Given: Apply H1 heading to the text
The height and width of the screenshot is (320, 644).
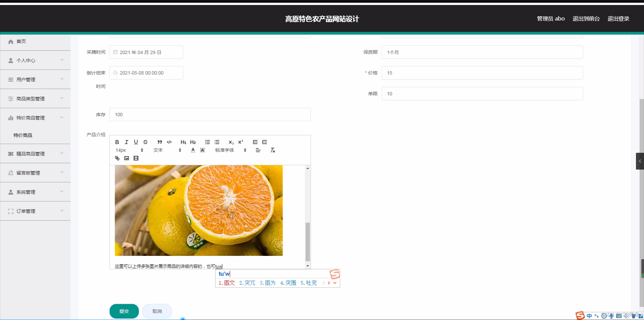Looking at the screenshot, I should pyautogui.click(x=183, y=142).
